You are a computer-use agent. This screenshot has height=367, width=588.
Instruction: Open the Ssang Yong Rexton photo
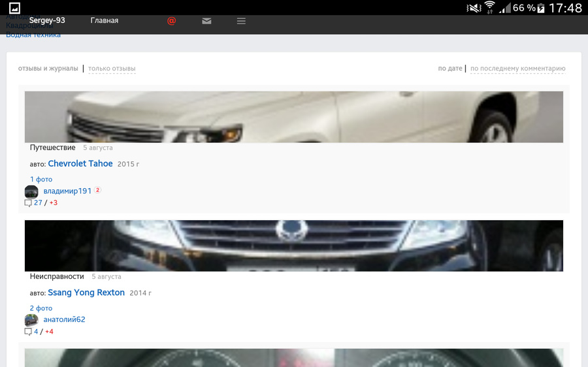coord(294,246)
